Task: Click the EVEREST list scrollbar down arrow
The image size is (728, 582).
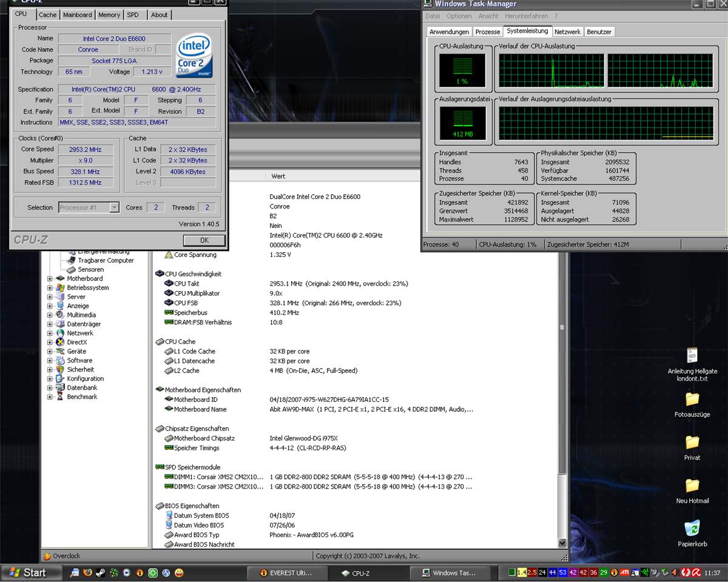Action: 562,544
